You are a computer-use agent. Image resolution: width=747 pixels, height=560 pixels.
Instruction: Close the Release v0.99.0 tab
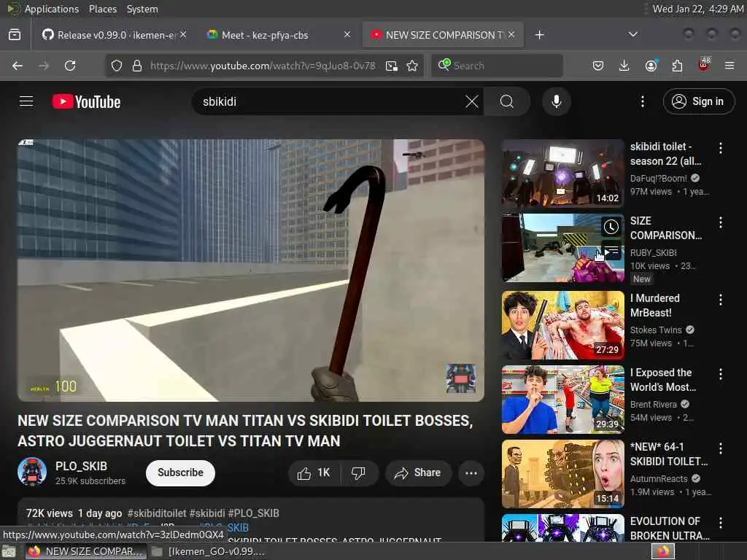click(183, 35)
